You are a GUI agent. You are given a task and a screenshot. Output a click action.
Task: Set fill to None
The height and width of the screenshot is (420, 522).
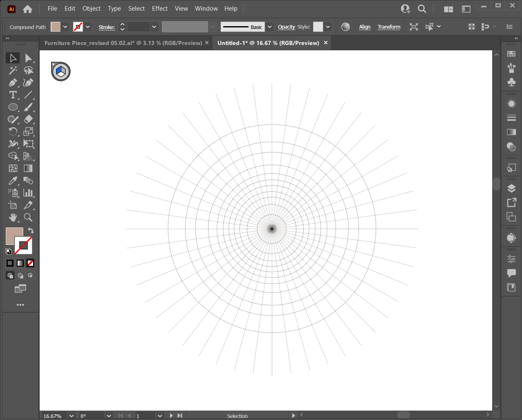pos(30,263)
